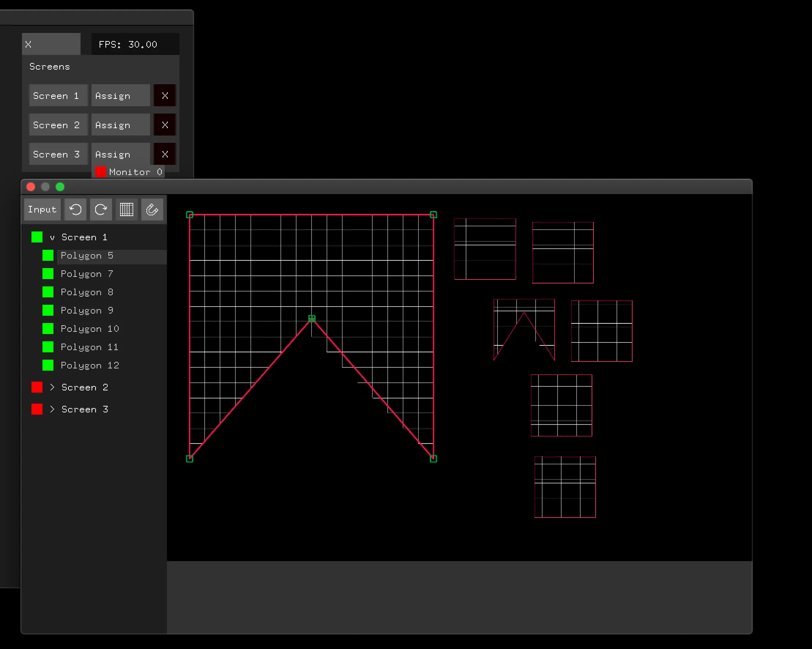Image resolution: width=812 pixels, height=649 pixels.
Task: Click the center apex vertex handle
Action: point(312,319)
